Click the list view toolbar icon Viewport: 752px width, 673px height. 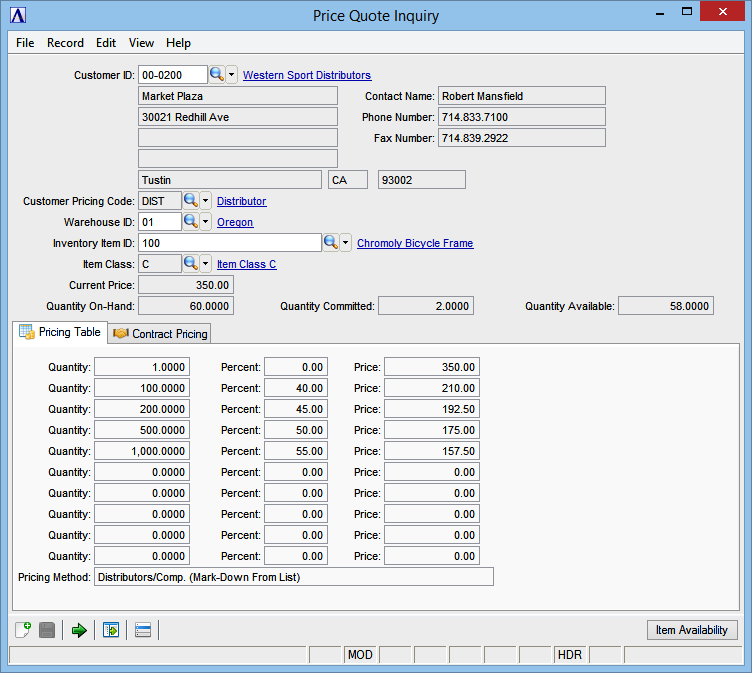tap(143, 630)
